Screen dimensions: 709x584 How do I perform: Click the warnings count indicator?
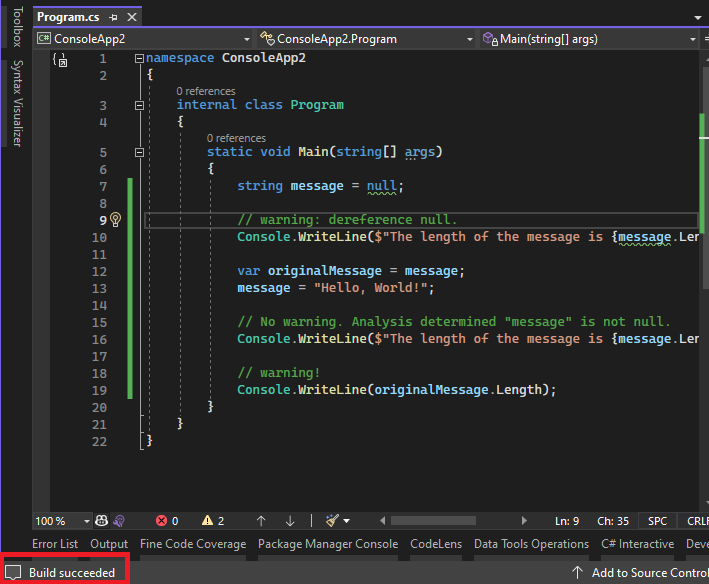[213, 521]
